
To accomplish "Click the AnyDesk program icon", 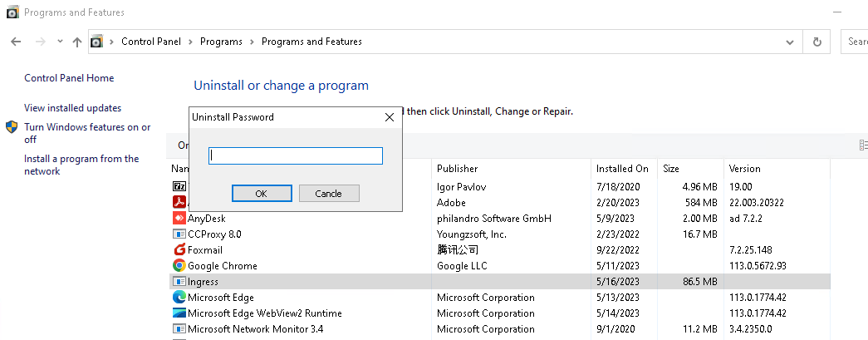I will point(179,219).
